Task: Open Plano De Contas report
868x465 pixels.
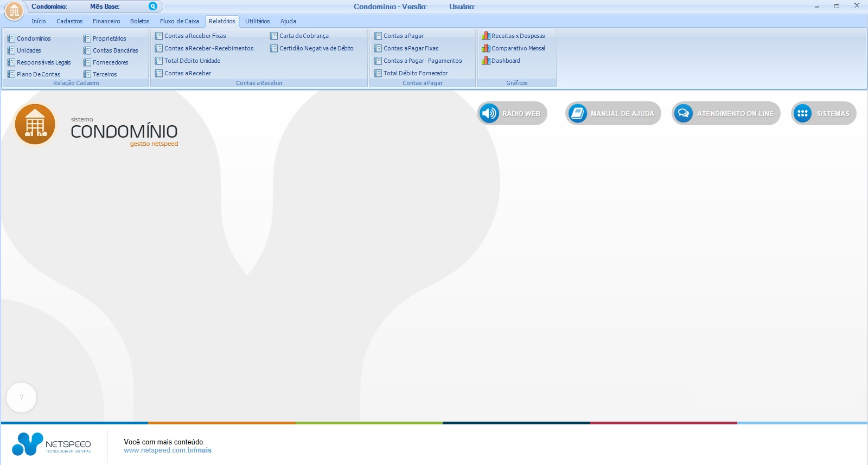Action: click(34, 74)
